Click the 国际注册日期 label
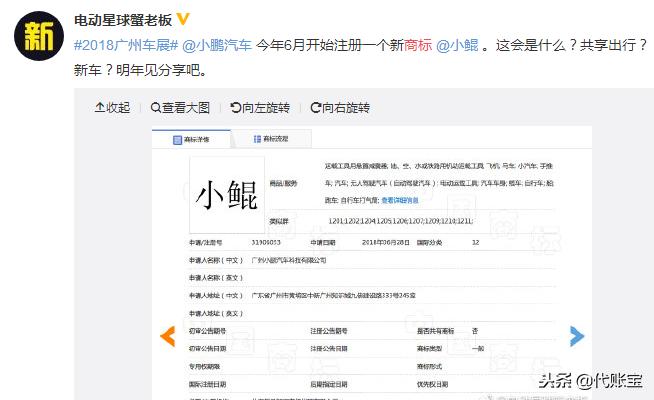Viewport: 654px width, 400px height. click(x=207, y=384)
